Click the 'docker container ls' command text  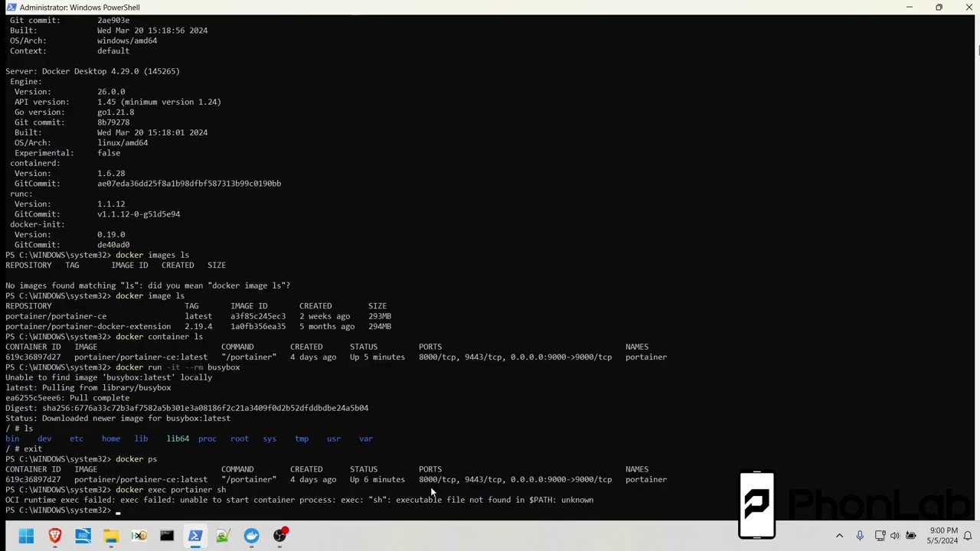(159, 337)
